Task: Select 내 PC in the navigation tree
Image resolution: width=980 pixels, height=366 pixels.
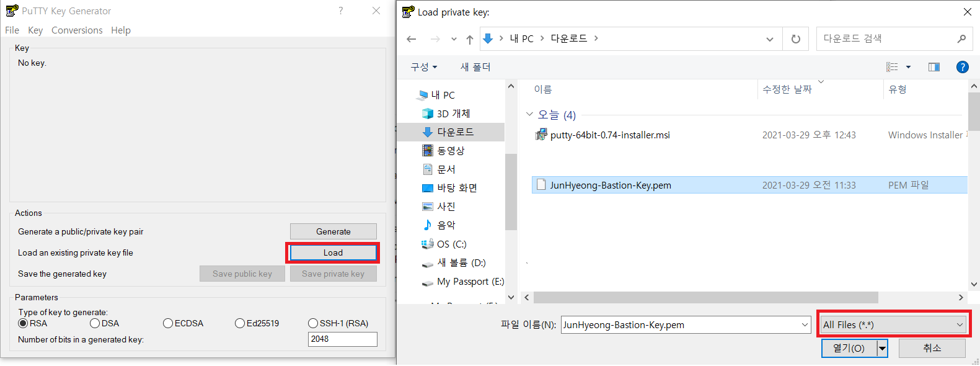Action: click(x=443, y=95)
